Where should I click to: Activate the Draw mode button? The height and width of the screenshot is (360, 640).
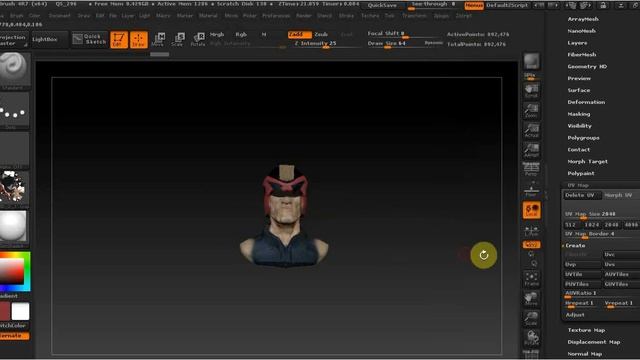pos(139,40)
